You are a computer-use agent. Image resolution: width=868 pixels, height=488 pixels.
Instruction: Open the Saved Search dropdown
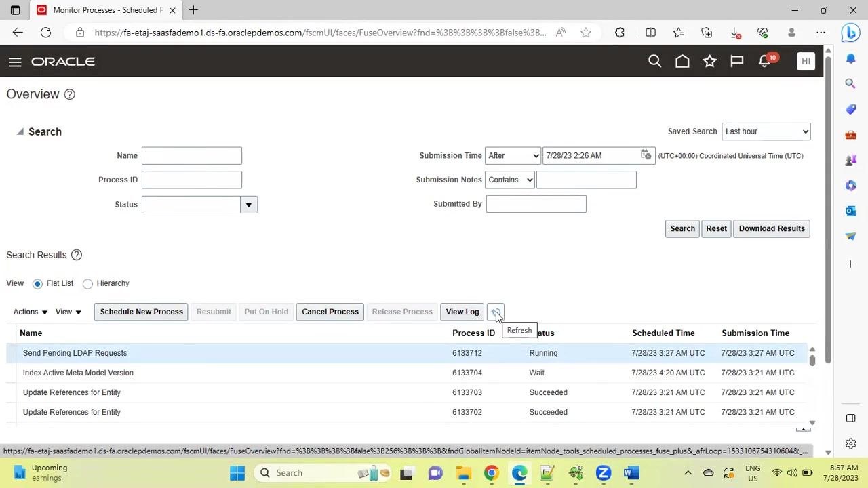[x=766, y=131]
